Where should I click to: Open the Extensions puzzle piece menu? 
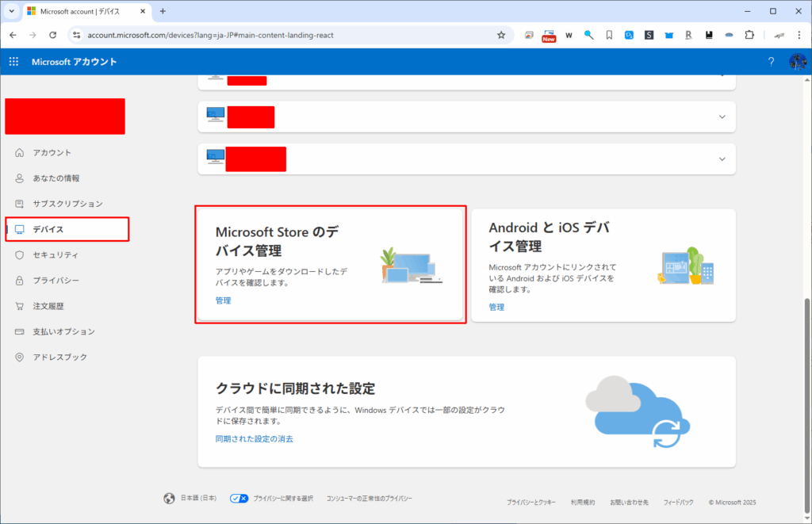click(749, 35)
